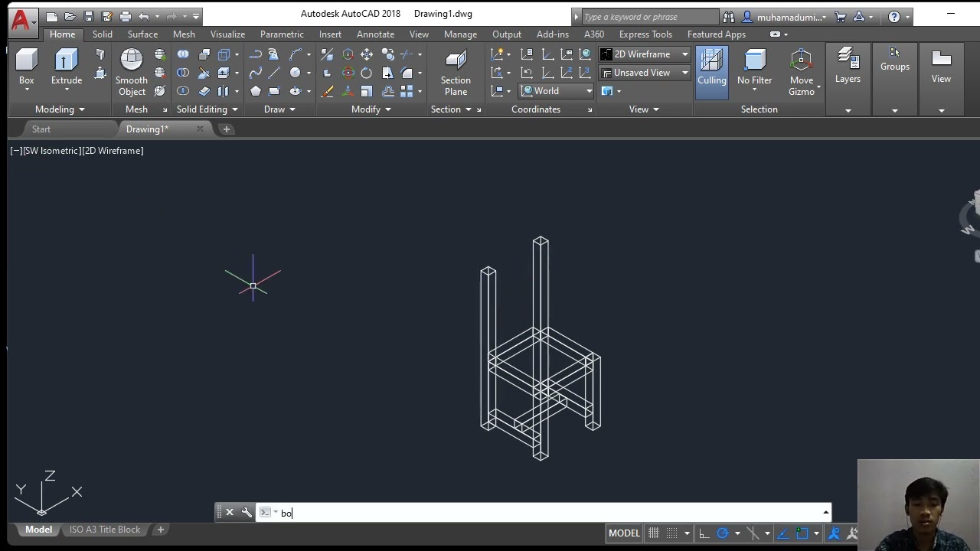The image size is (980, 551).
Task: Activate the Extrude tool
Action: (x=67, y=67)
